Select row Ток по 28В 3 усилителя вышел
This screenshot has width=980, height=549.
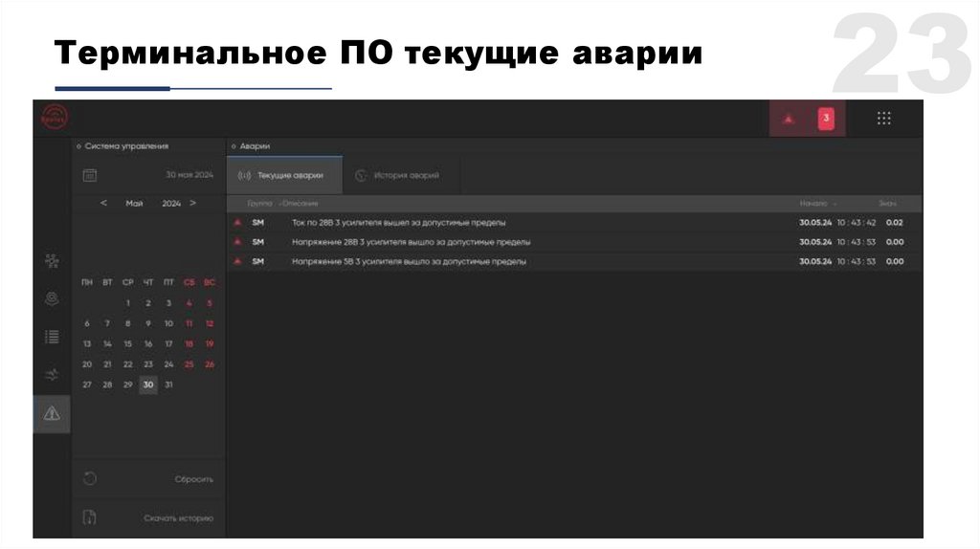[x=574, y=222]
